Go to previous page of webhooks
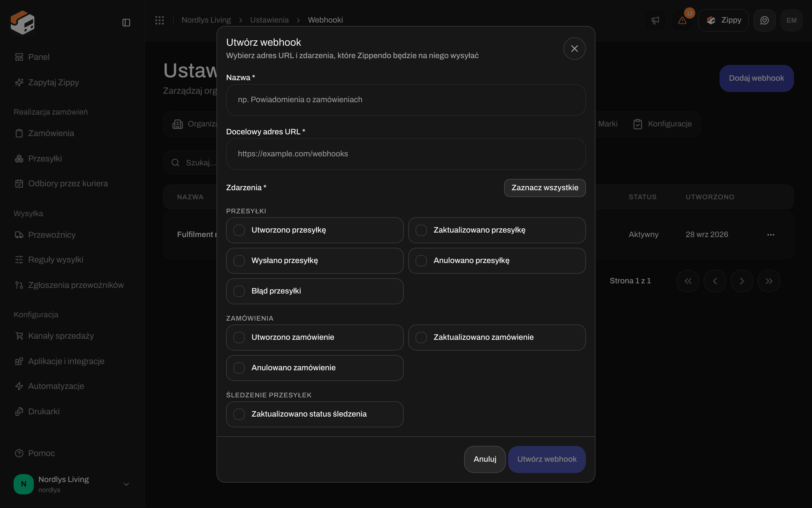This screenshot has height=508, width=812. pyautogui.click(x=715, y=281)
